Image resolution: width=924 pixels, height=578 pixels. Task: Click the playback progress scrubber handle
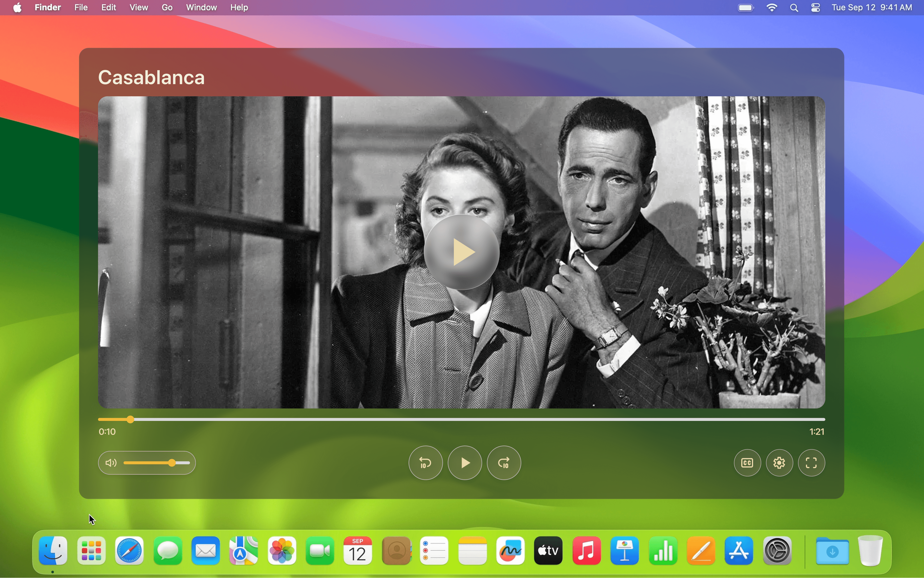pos(131,419)
